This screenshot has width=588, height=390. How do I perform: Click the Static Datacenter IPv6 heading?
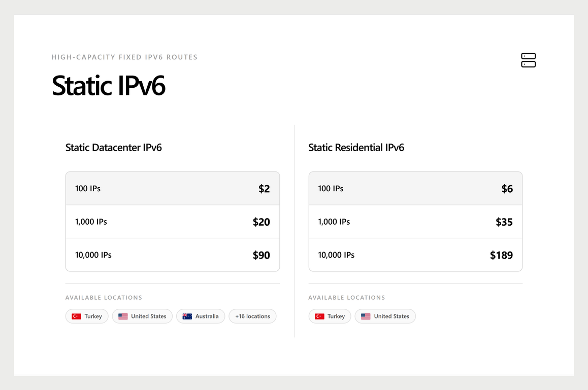click(x=114, y=148)
